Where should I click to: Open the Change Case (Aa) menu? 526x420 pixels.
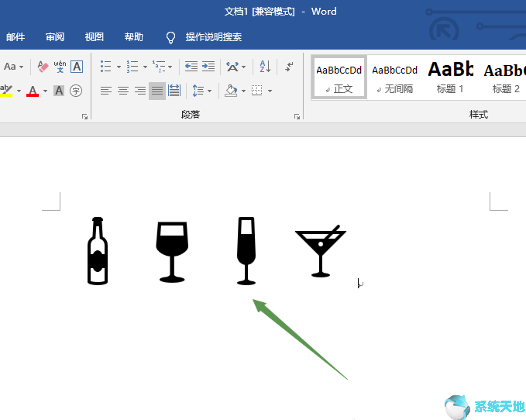13,67
